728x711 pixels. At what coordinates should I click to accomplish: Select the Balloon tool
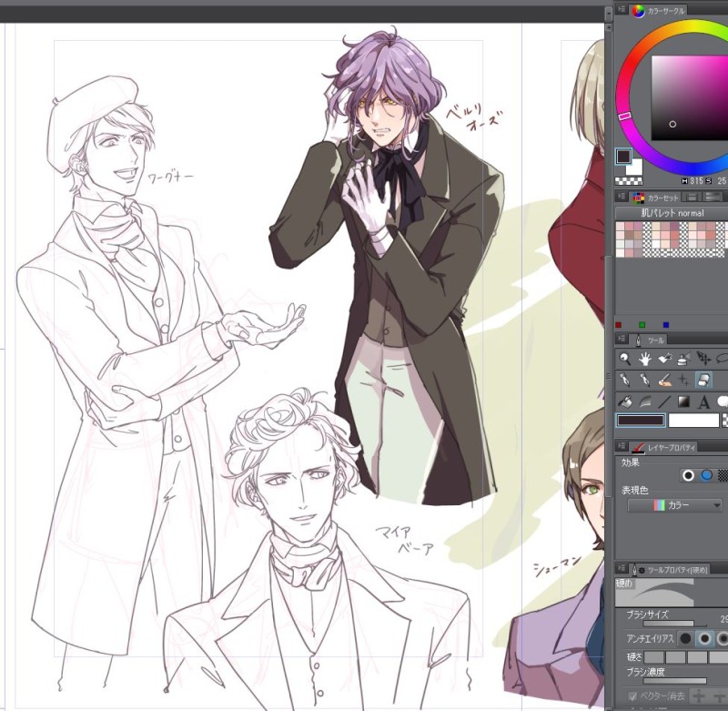[x=723, y=401]
